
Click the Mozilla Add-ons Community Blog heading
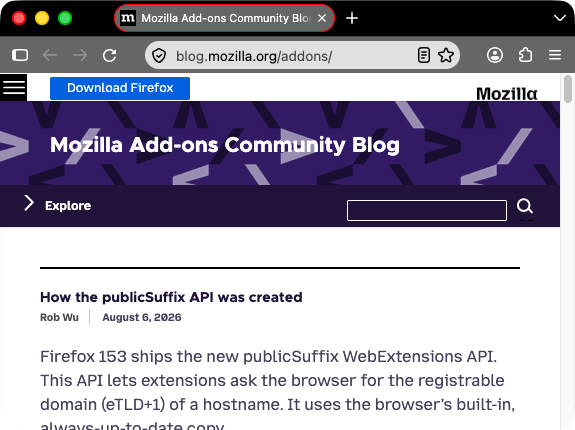[x=225, y=145]
